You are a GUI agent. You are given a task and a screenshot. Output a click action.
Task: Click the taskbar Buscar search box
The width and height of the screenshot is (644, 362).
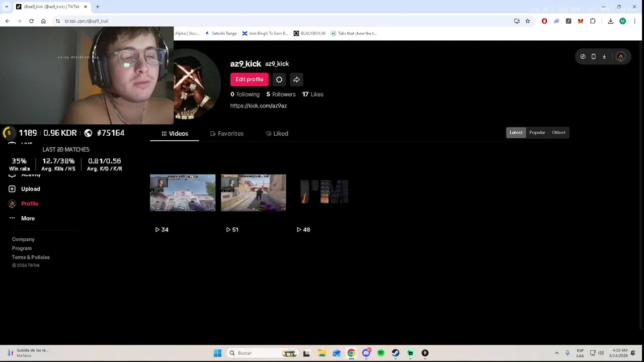pyautogui.click(x=262, y=353)
